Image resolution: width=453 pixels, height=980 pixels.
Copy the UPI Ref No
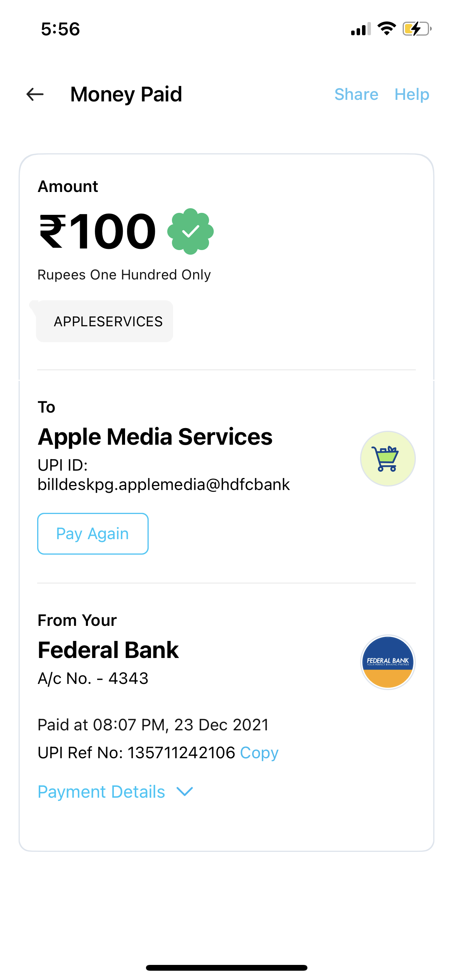259,753
